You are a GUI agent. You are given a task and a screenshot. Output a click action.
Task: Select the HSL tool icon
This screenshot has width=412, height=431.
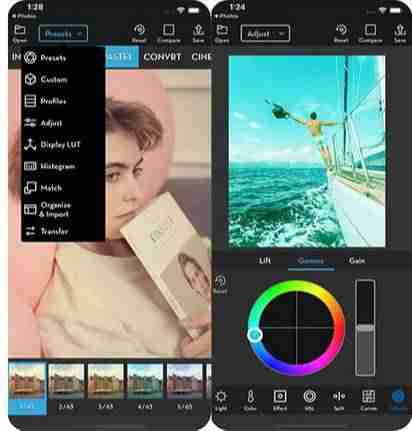(x=309, y=400)
